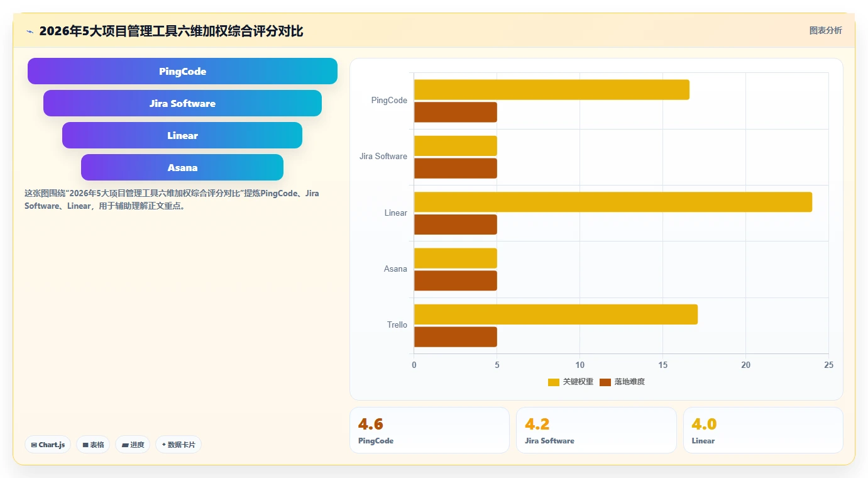The image size is (868, 478).
Task: Click Trello's yellow 关键权重 bar
Action: 556,314
